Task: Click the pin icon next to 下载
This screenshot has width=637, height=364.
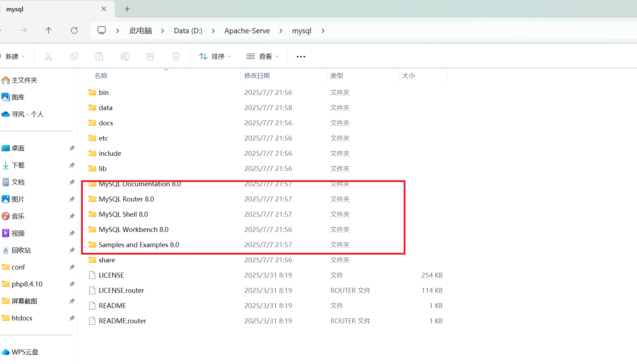Action: [72, 165]
